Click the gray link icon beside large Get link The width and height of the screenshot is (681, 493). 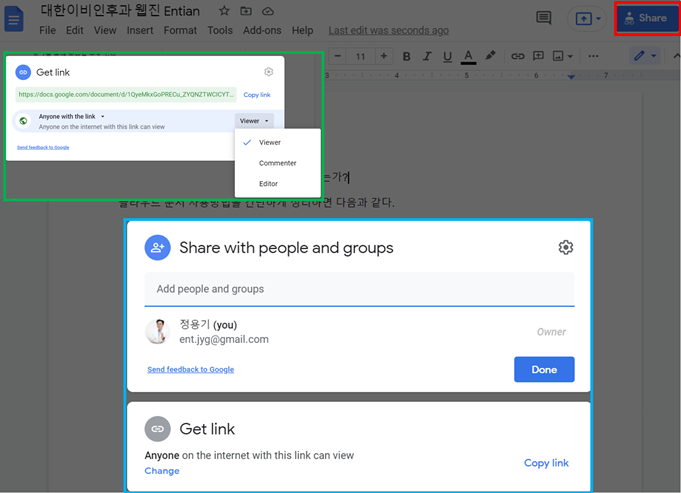point(157,429)
